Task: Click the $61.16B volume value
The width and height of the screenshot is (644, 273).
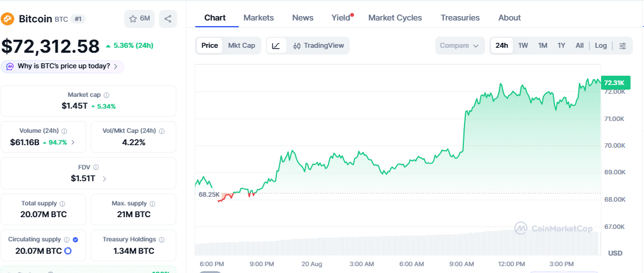Action: [24, 143]
